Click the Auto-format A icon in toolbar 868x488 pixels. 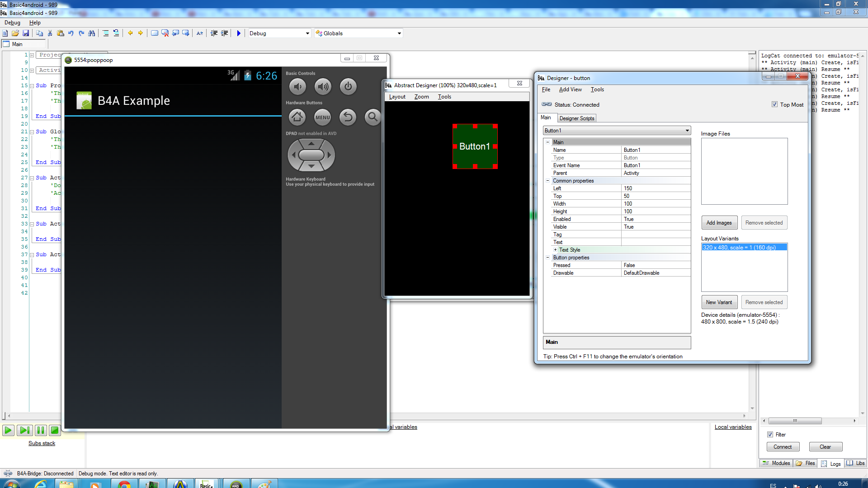click(200, 33)
